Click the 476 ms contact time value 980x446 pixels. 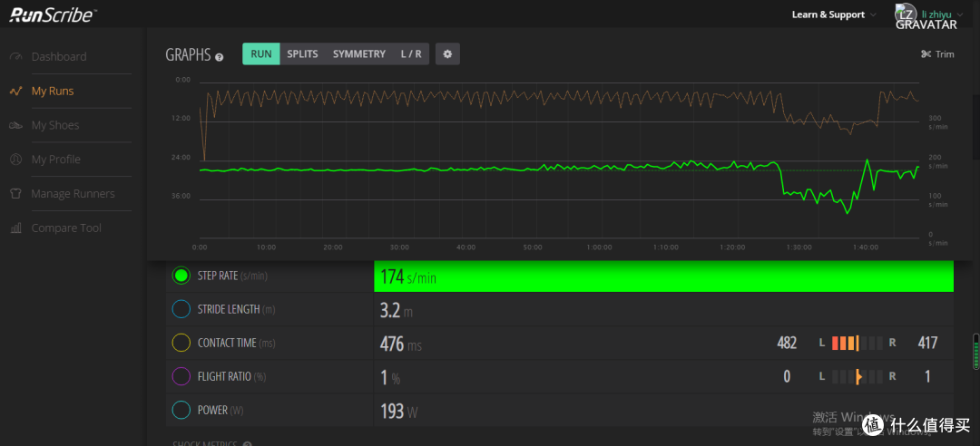(x=401, y=344)
